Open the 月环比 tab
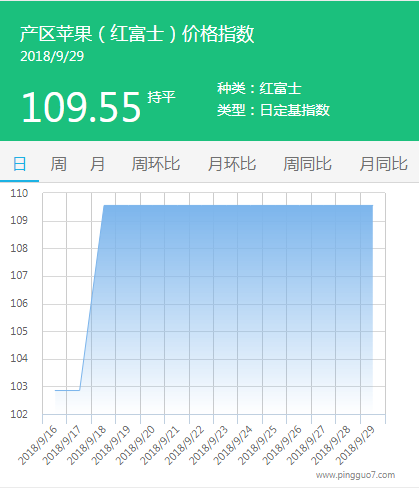This screenshot has height=488, width=419. pos(232,164)
